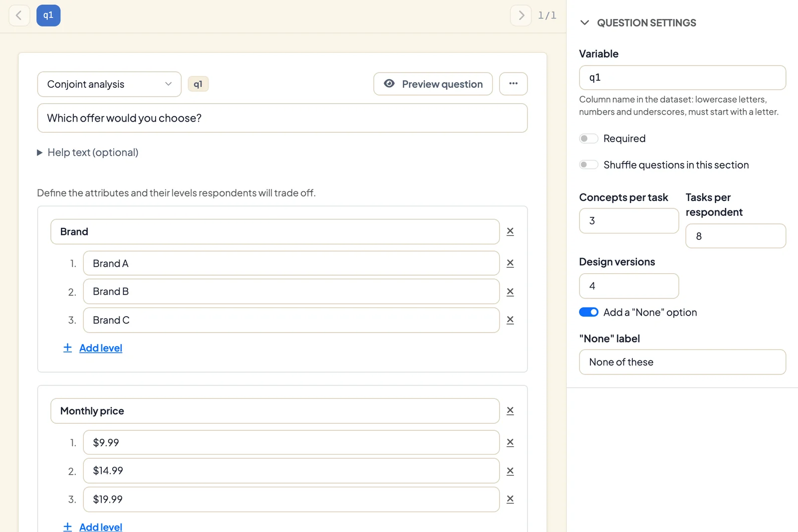Edit the $9.99 level field
The width and height of the screenshot is (798, 532).
click(x=291, y=442)
